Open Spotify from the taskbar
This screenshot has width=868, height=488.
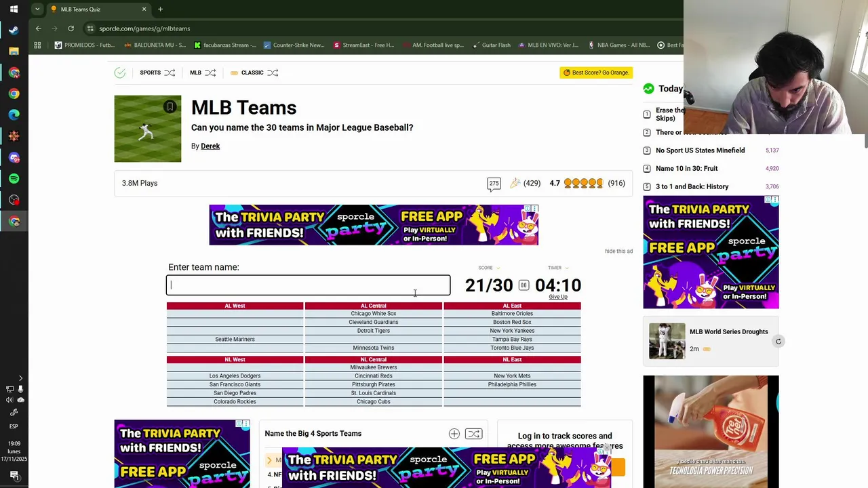(14, 179)
